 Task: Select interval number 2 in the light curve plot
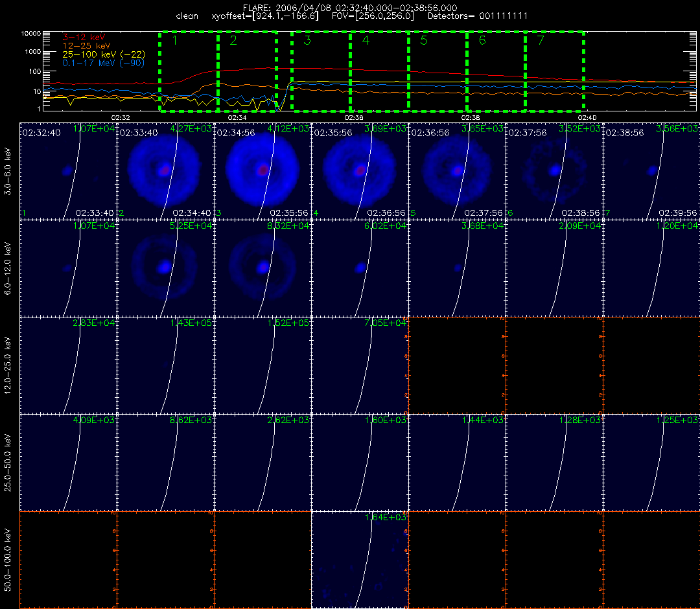point(233,41)
